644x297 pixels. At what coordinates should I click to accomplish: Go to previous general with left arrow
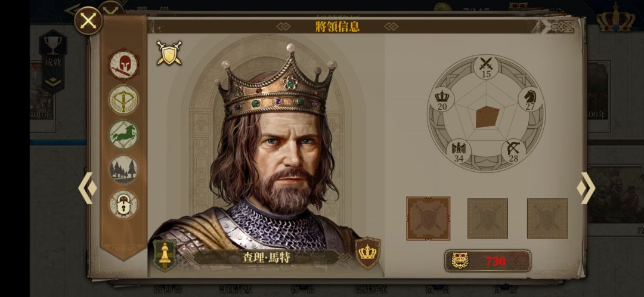click(88, 188)
